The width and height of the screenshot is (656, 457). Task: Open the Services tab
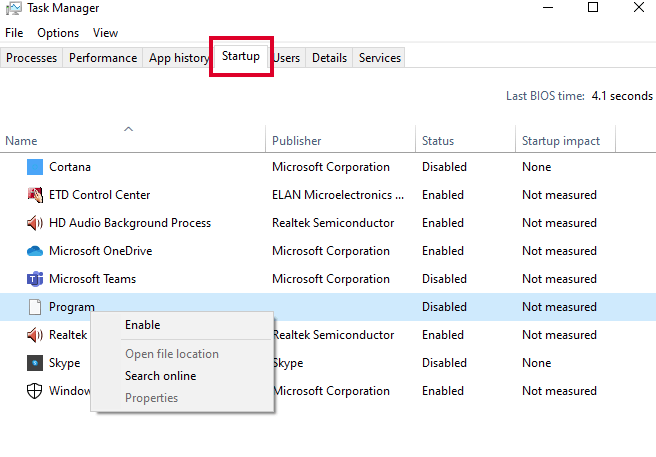(x=379, y=58)
